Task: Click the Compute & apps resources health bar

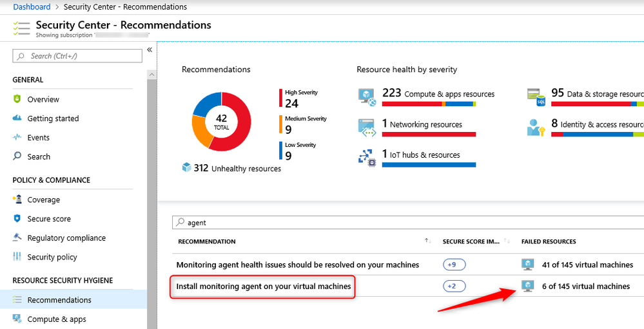Action: [429, 104]
